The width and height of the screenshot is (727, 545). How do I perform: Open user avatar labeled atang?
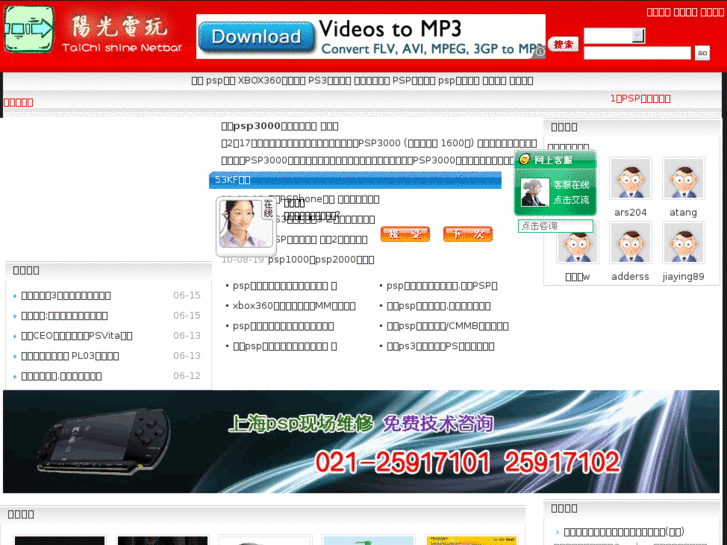pos(683,179)
